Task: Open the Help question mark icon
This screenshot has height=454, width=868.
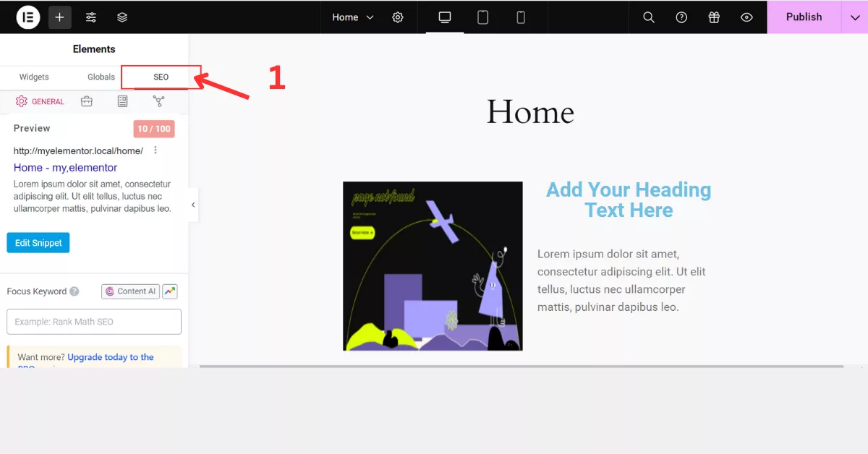Action: click(681, 17)
